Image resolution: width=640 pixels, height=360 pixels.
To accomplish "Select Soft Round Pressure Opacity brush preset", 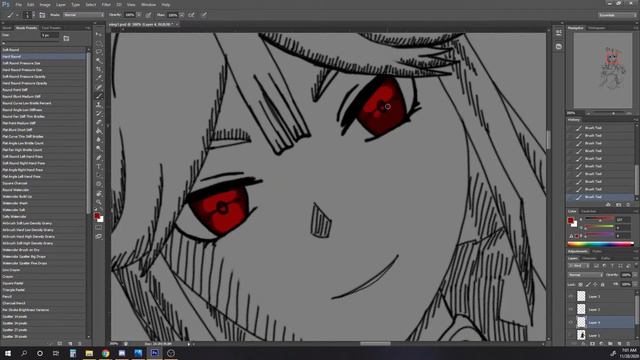I will pos(44,76).
